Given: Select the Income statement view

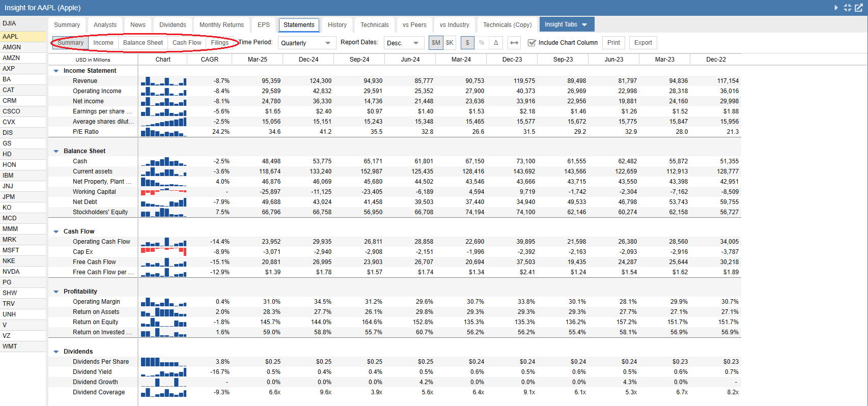Looking at the screenshot, I should [103, 43].
